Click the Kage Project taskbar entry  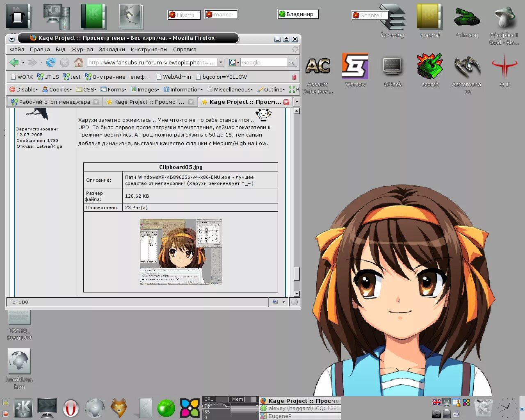[300, 401]
